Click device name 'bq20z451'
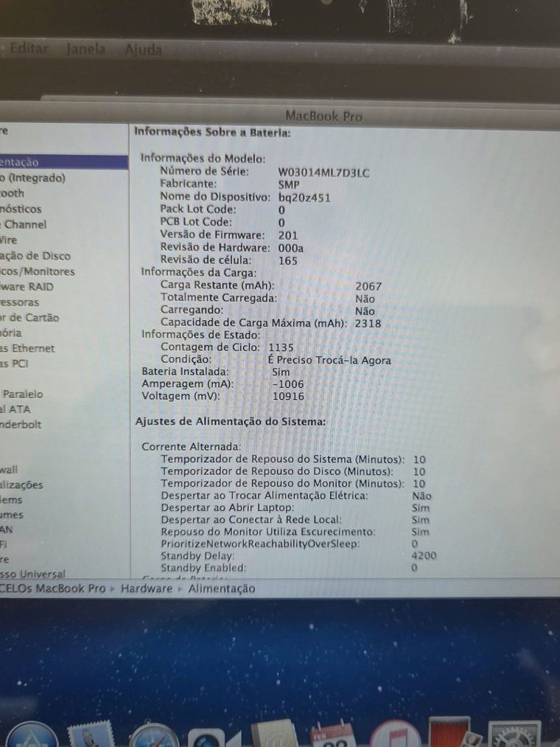The width and height of the screenshot is (560, 747). [x=304, y=198]
